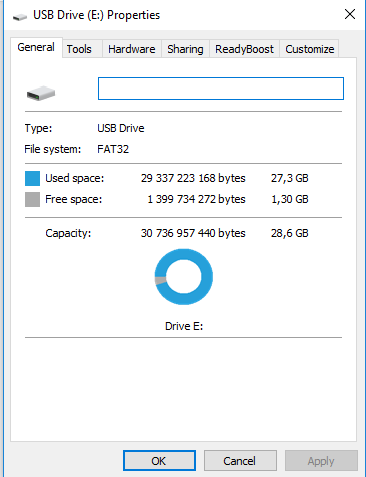Click the '1 399 734 272 bytes' value
Viewport: 366px width, 477px height.
click(196, 199)
